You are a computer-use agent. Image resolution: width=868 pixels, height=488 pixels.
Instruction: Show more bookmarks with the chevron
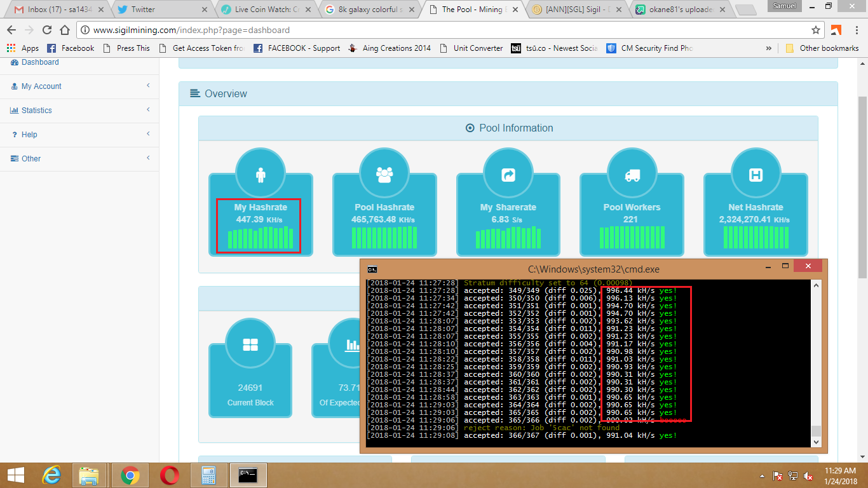coord(769,48)
